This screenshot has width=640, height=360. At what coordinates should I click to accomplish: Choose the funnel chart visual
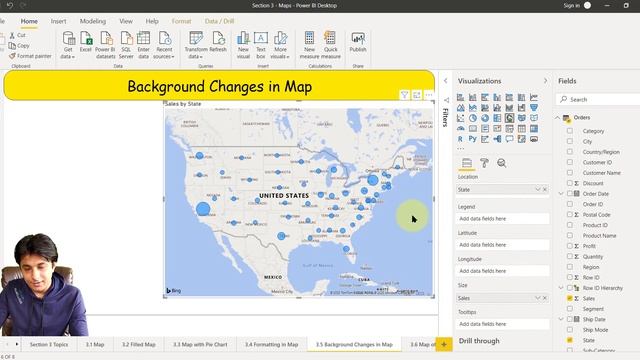(534, 108)
